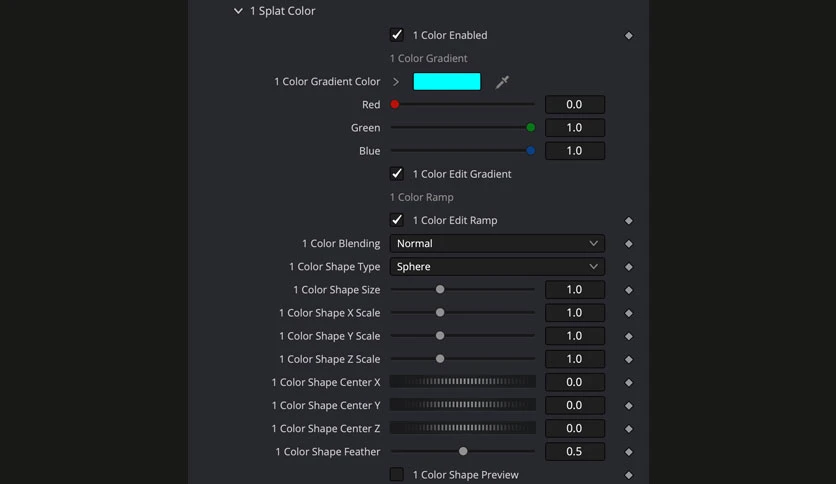Expand the 1 Color Gradient Color chevron
836x484 pixels.
click(396, 82)
